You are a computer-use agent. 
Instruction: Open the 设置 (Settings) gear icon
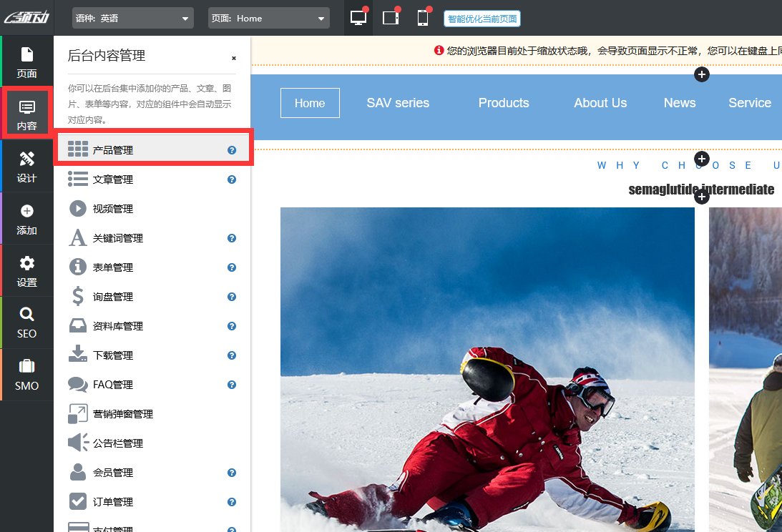coord(26,271)
